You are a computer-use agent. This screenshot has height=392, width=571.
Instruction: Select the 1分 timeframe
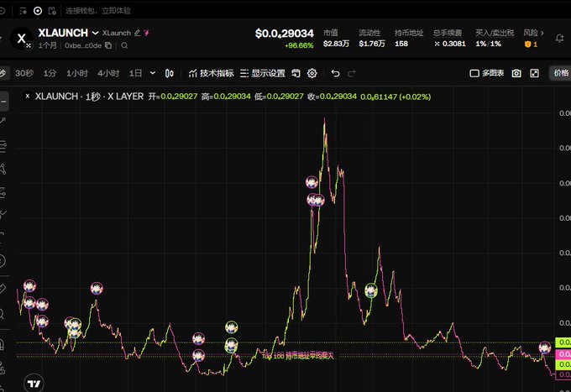pyautogui.click(x=50, y=74)
